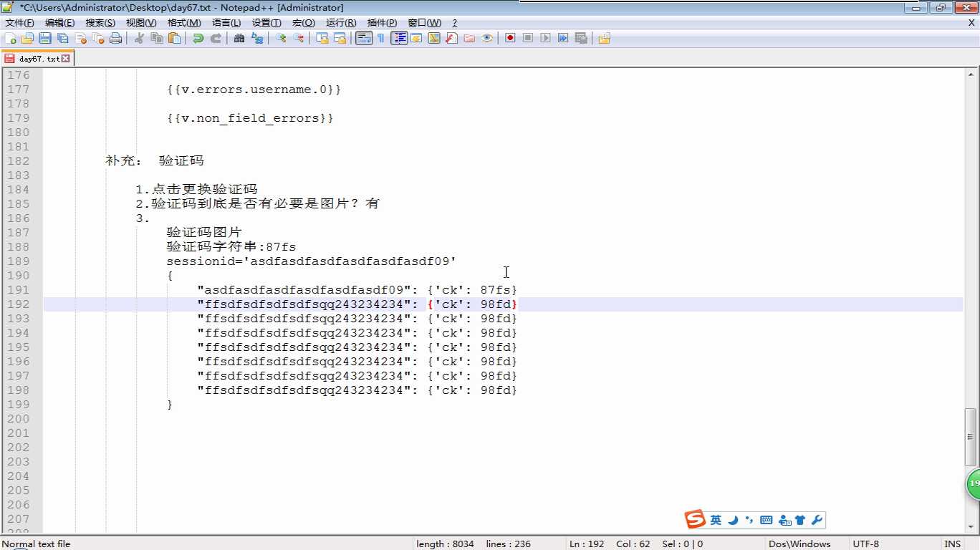Open the 文件(F) menu

click(19, 23)
